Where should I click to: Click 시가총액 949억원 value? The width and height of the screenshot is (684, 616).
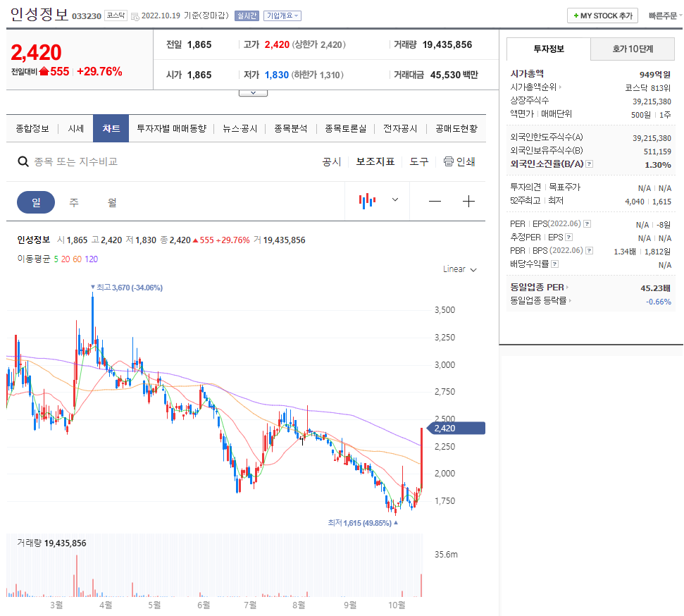[x=655, y=75]
